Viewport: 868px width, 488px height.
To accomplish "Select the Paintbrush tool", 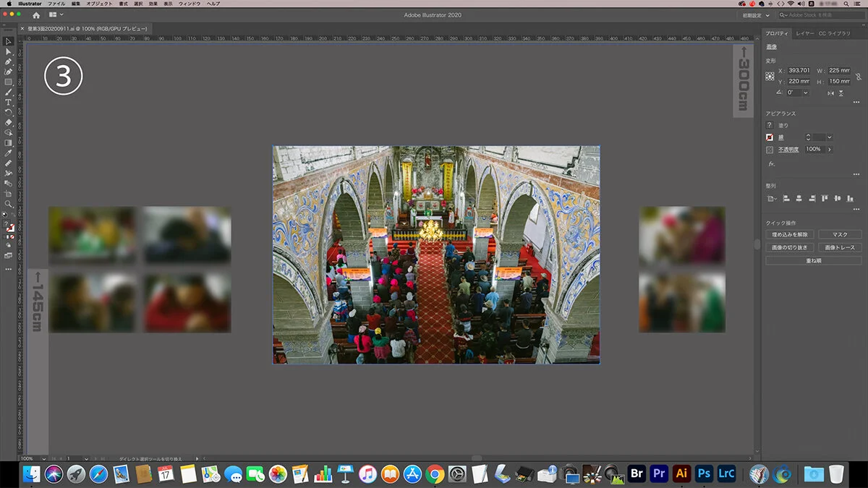I will pyautogui.click(x=9, y=93).
